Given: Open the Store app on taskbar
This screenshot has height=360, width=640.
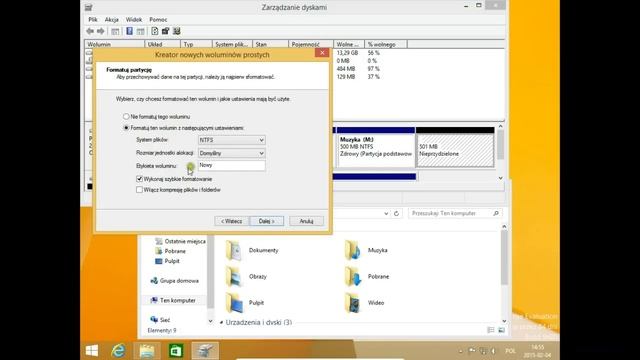Looking at the screenshot, I should point(176,350).
